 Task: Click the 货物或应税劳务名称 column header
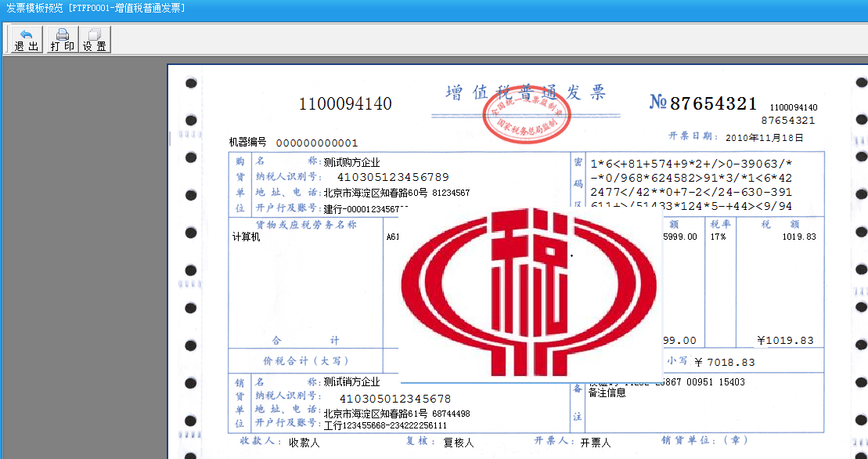point(305,224)
